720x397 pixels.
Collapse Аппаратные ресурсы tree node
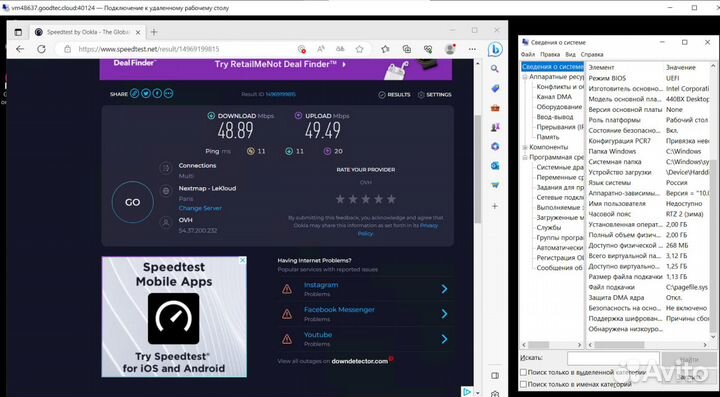click(x=525, y=77)
